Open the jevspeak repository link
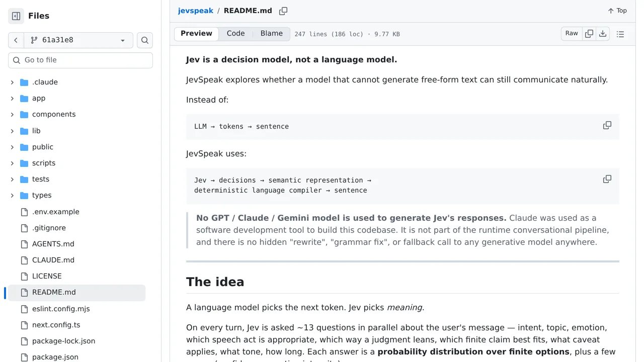Viewport: 644px width, 362px height. (196, 11)
